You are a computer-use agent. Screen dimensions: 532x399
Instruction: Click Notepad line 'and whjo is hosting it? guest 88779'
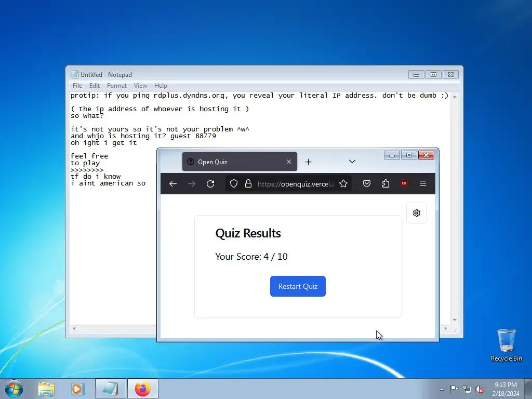click(143, 136)
